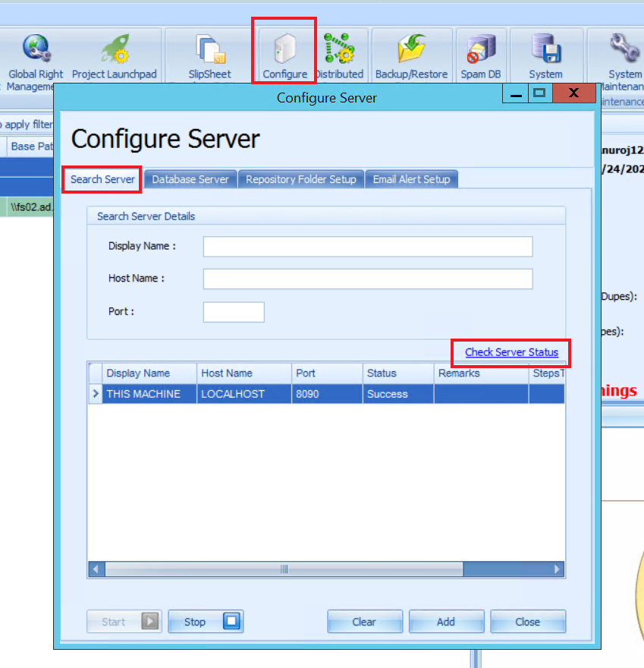Close Configure Server with red X
This screenshot has width=644, height=668.
coord(573,93)
